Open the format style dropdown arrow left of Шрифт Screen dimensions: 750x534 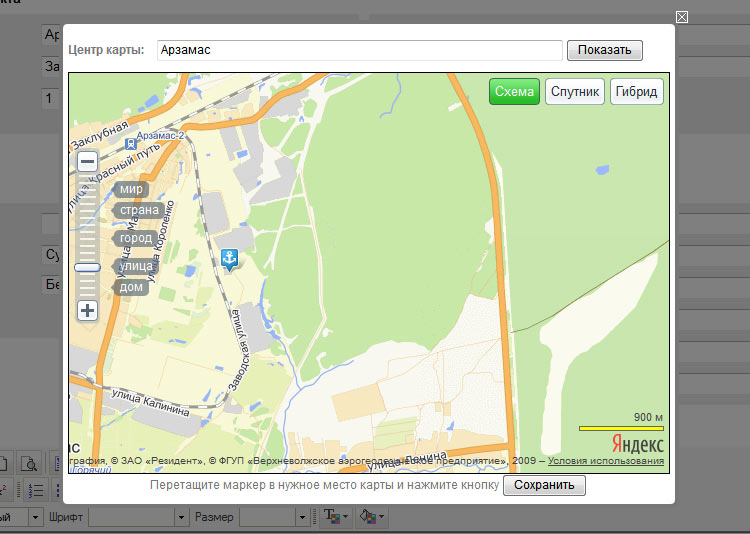coord(35,517)
